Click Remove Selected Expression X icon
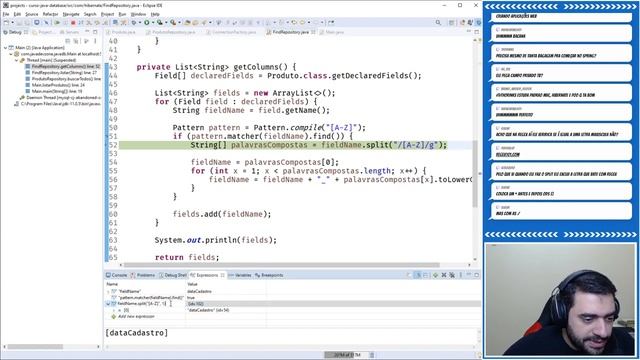This screenshot has width=640, height=360. coord(444,275)
